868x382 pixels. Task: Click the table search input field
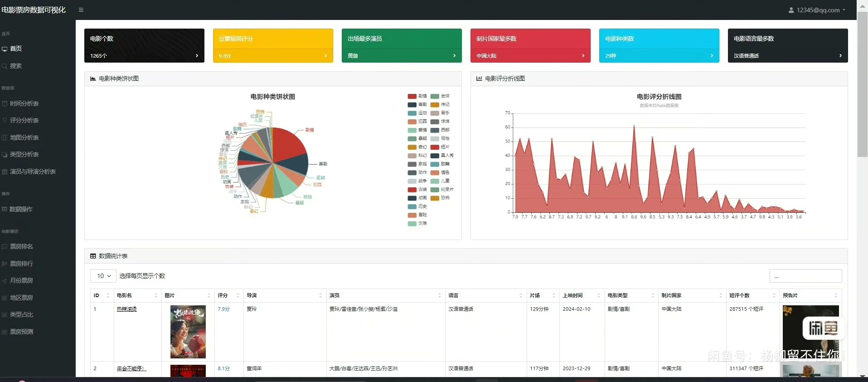coord(805,276)
